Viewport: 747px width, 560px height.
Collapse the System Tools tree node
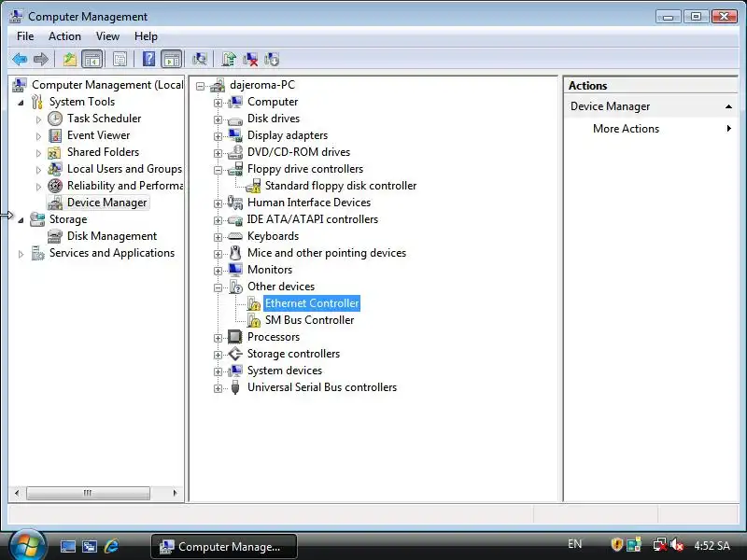click(x=21, y=103)
